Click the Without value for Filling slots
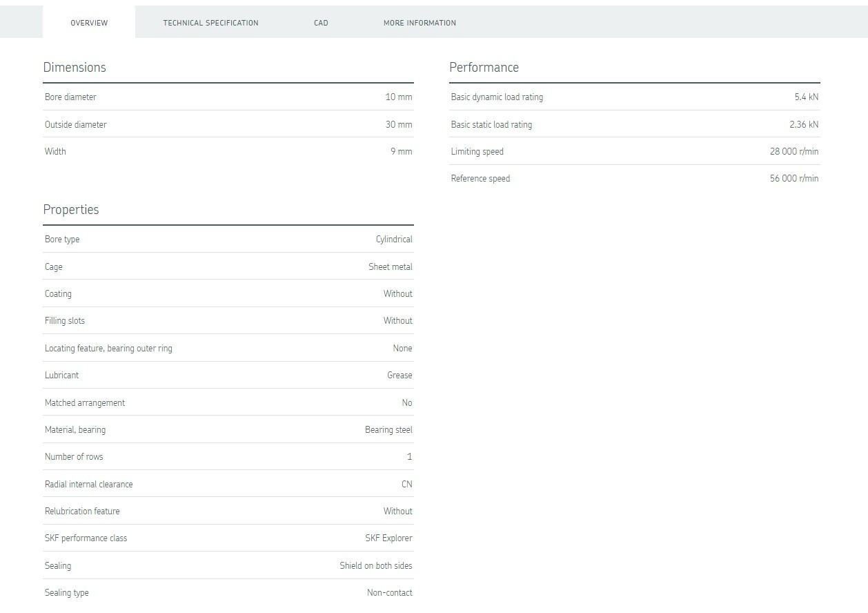 point(398,320)
